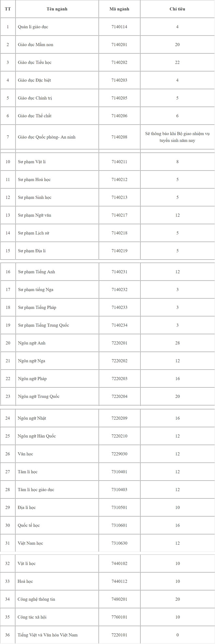Select quota value 28 for Ngôn ngữ Anh

[177, 343]
